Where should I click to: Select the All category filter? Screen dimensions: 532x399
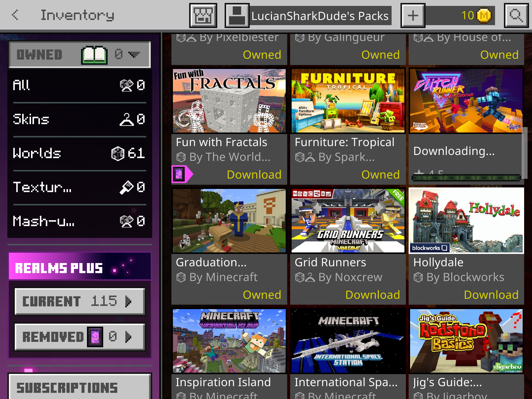tap(79, 85)
